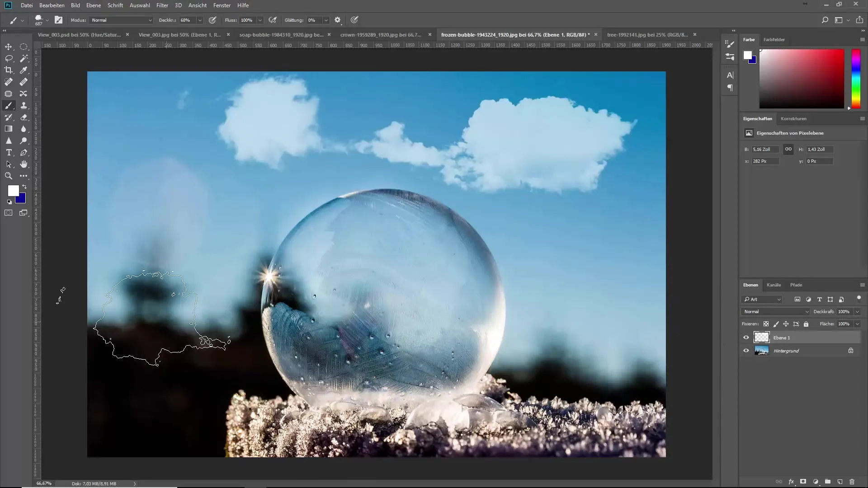Select the Path Selection tool
Image resolution: width=868 pixels, height=488 pixels.
(x=9, y=164)
